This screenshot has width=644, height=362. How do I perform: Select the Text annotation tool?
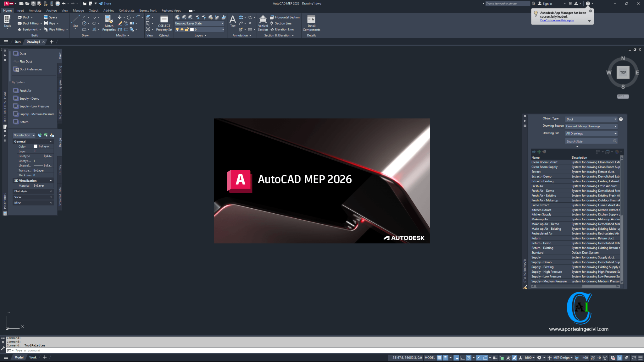(x=232, y=21)
